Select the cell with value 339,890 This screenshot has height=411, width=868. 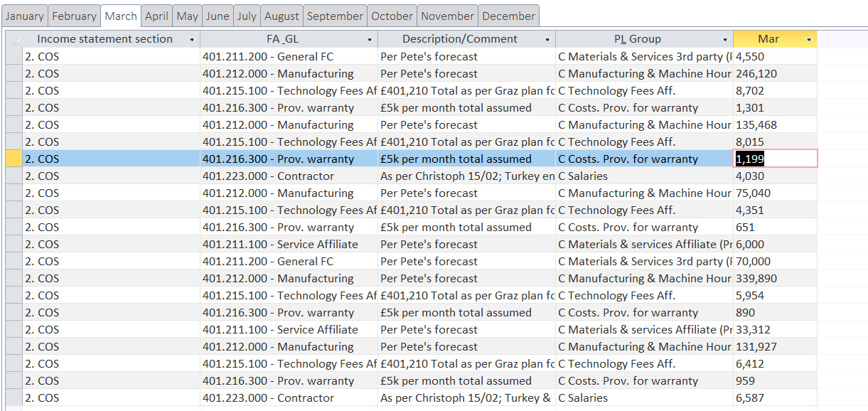pyautogui.click(x=773, y=278)
